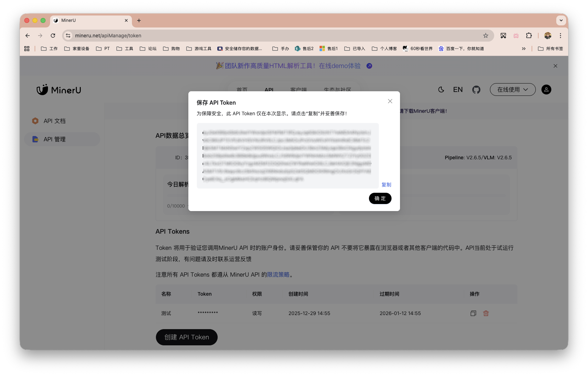Viewport: 588px width, 376px height.
Task: Toggle dark mode with the moon icon
Action: click(441, 90)
